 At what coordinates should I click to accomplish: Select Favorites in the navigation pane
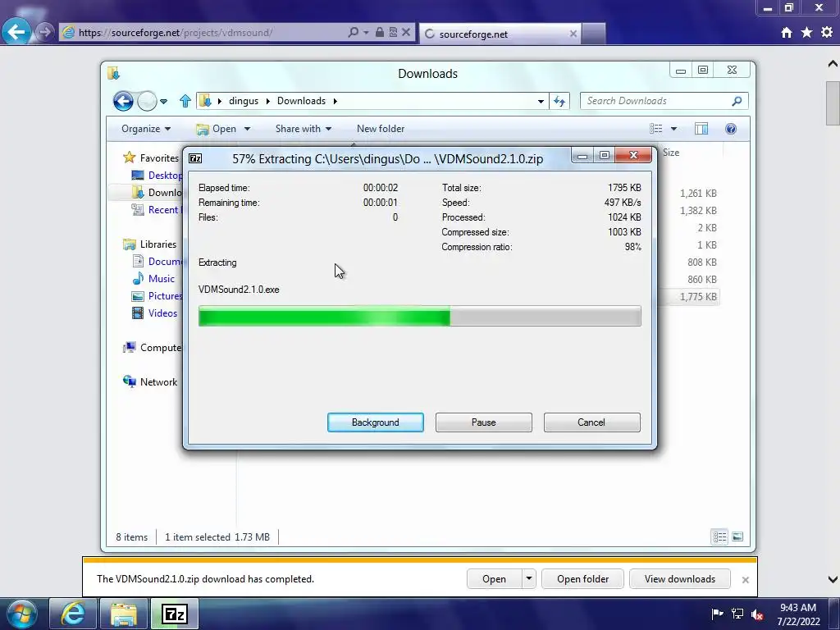151,158
